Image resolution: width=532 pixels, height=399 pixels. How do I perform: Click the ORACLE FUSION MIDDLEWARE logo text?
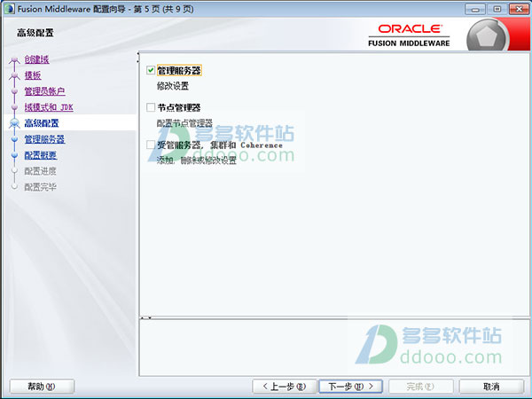(409, 35)
